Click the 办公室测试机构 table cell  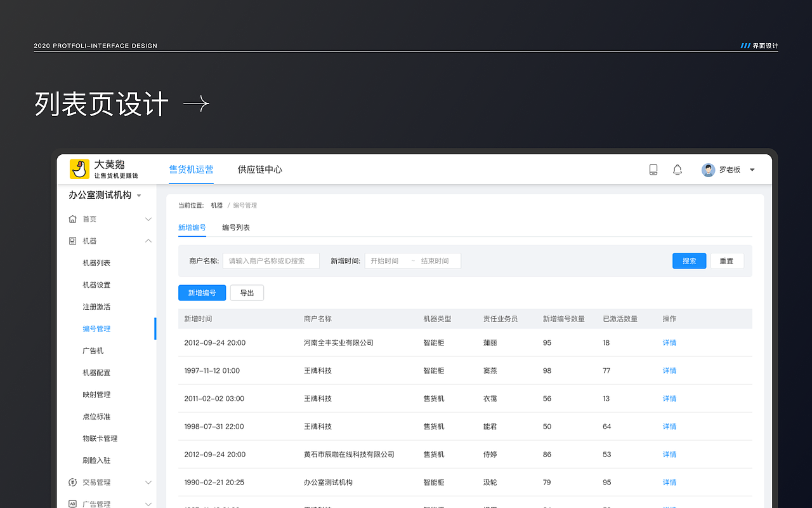coord(328,483)
